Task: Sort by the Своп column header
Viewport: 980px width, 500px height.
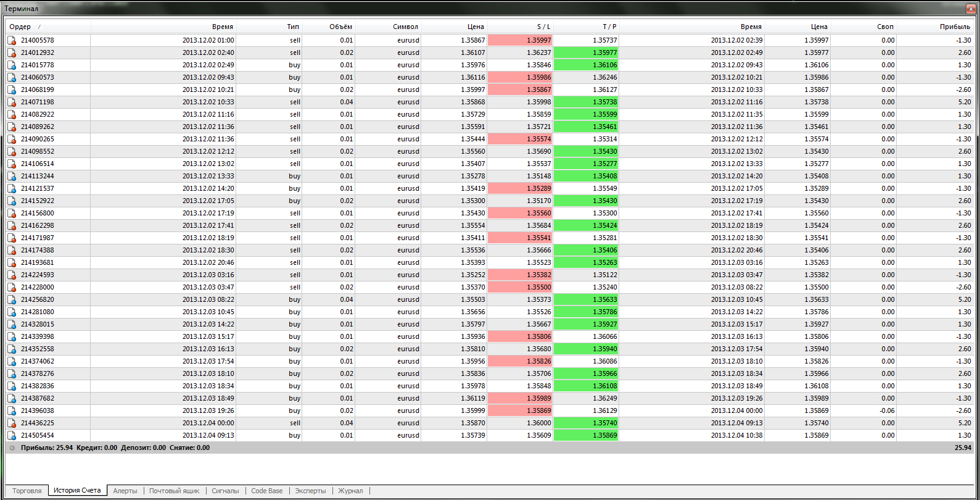Action: click(863, 27)
